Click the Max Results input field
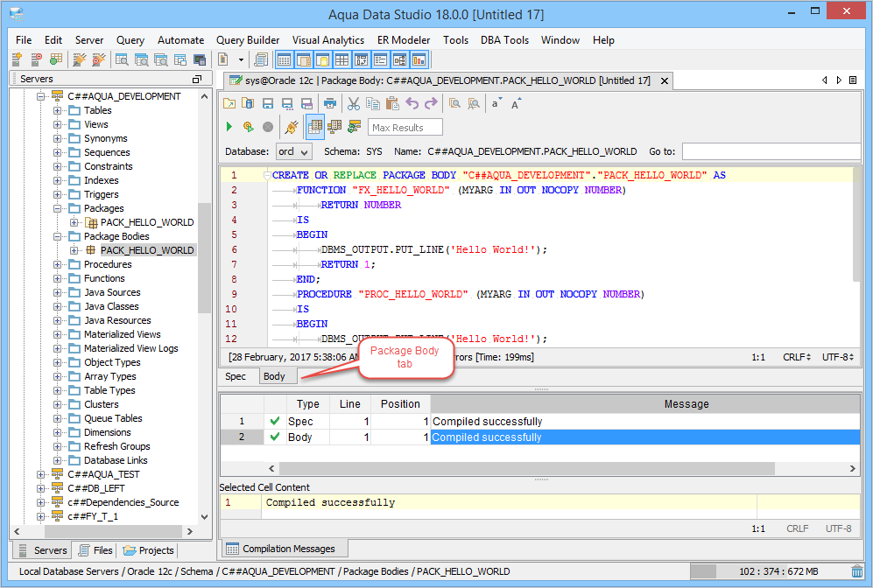Viewport: 873px width, 588px height. [405, 128]
